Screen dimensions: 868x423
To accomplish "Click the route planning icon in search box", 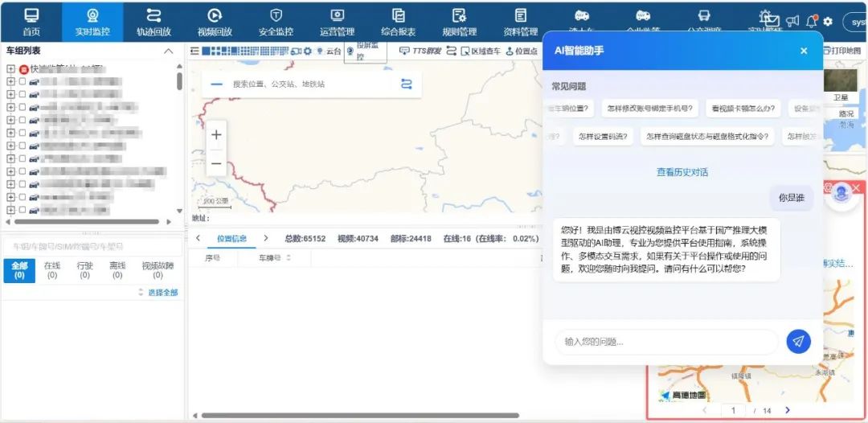I will click(x=406, y=84).
